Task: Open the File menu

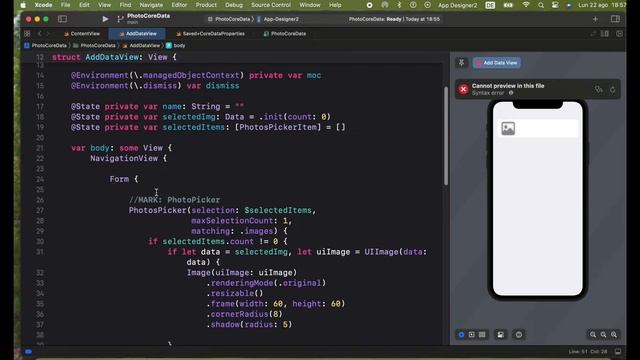Action: coord(65,5)
